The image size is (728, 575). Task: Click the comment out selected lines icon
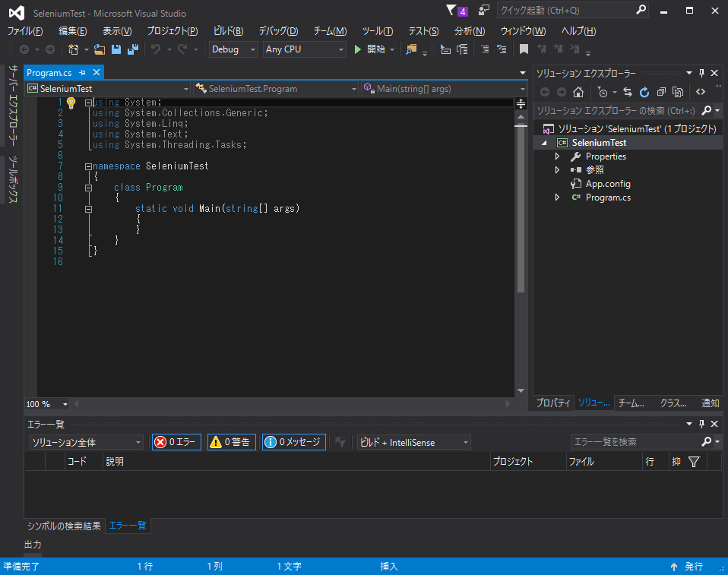pos(485,49)
